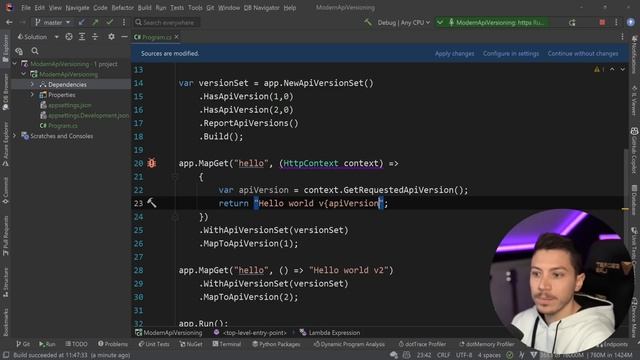Go to the previous highlighted error arrow
Image resolution: width=640 pixels, height=360 pixels.
pos(612,69)
